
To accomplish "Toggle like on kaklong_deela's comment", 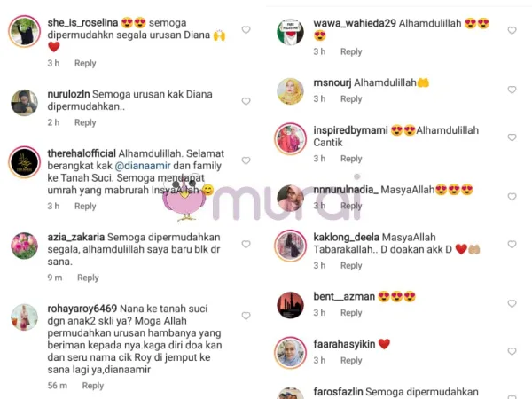I will (x=512, y=244).
